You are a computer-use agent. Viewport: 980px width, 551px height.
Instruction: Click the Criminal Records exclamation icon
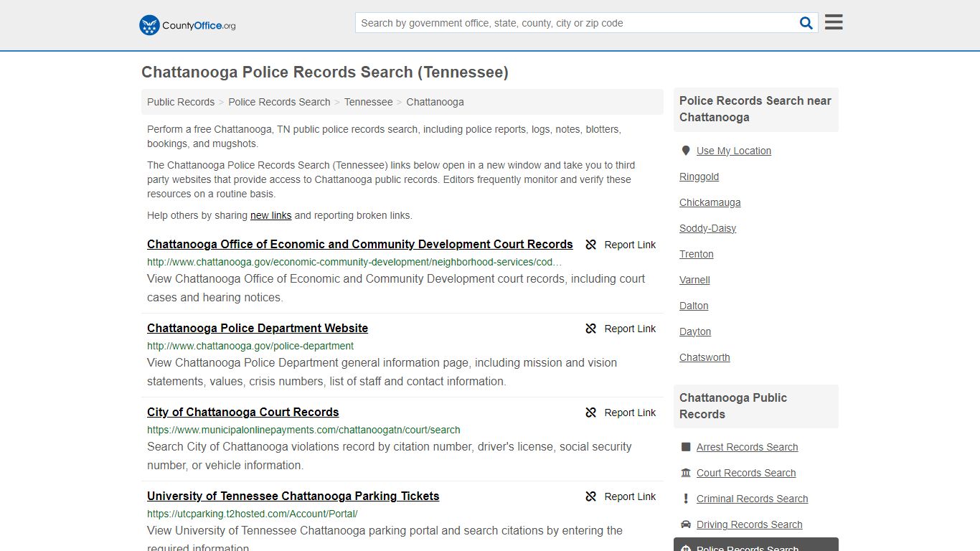[x=686, y=499]
